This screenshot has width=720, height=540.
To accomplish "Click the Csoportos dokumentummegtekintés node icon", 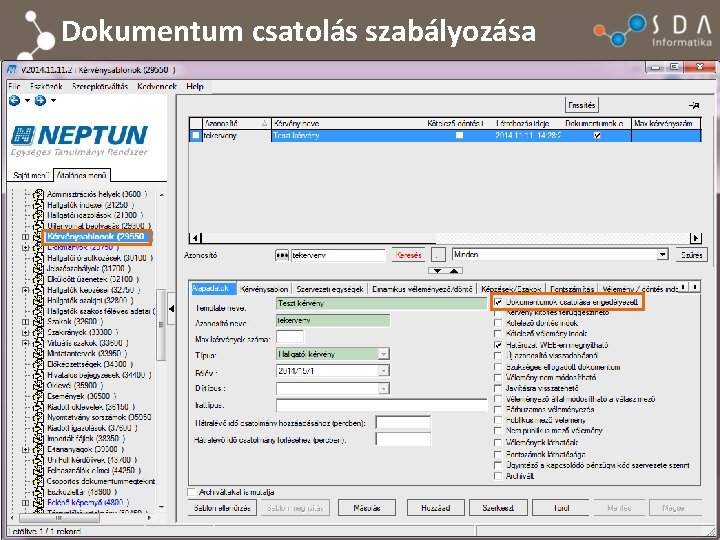I will click(39, 481).
